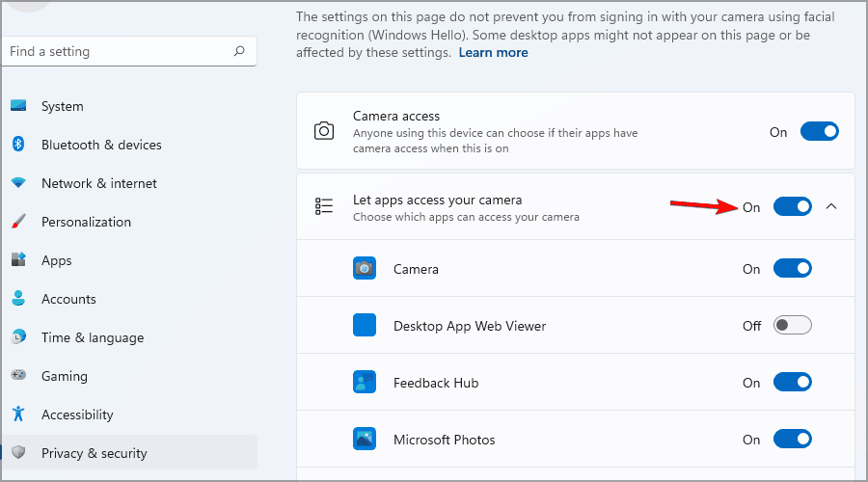Click the Microsoft Photos app icon
The width and height of the screenshot is (868, 482).
point(365,440)
